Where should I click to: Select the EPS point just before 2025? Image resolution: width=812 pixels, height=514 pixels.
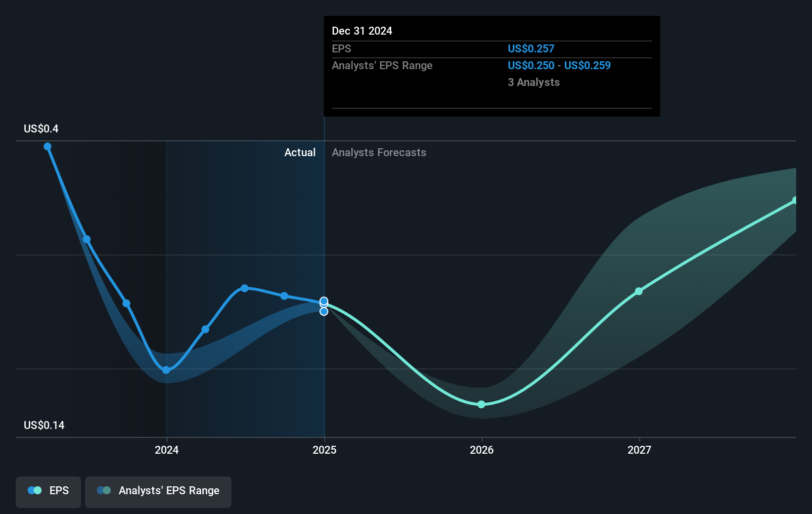point(284,296)
